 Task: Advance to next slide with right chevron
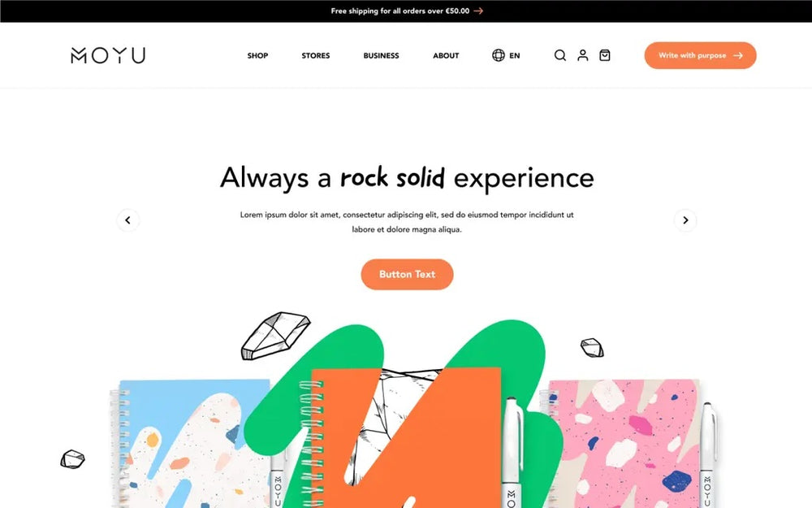[x=685, y=220]
